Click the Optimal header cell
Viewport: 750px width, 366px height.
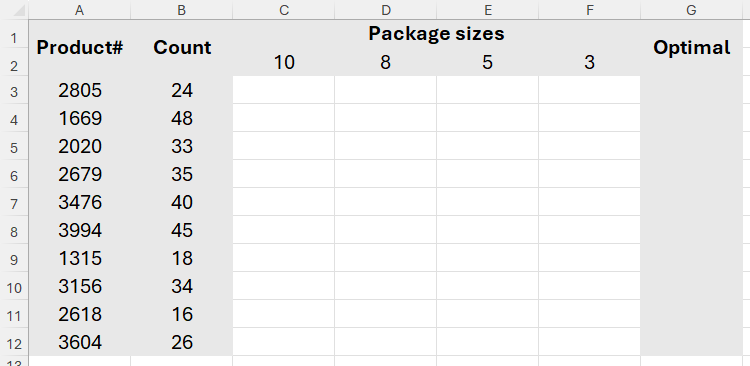[691, 47]
